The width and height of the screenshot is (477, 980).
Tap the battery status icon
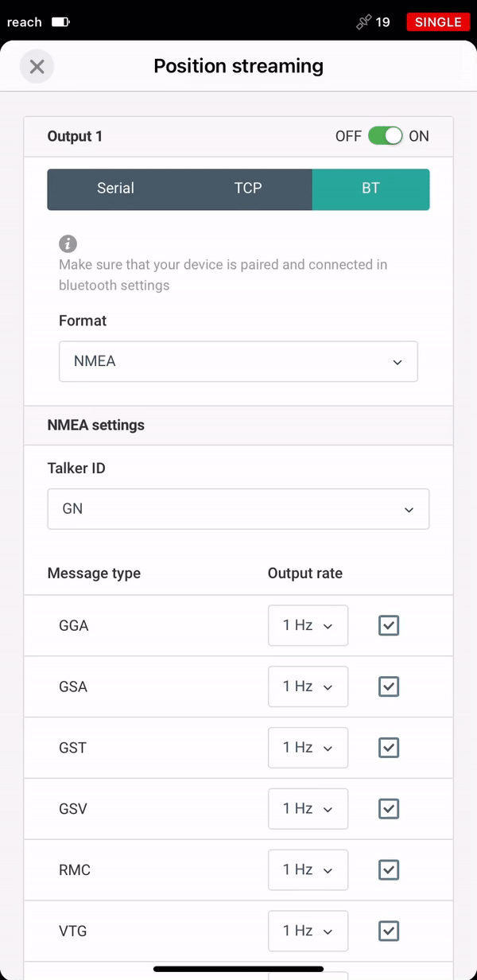tap(60, 22)
